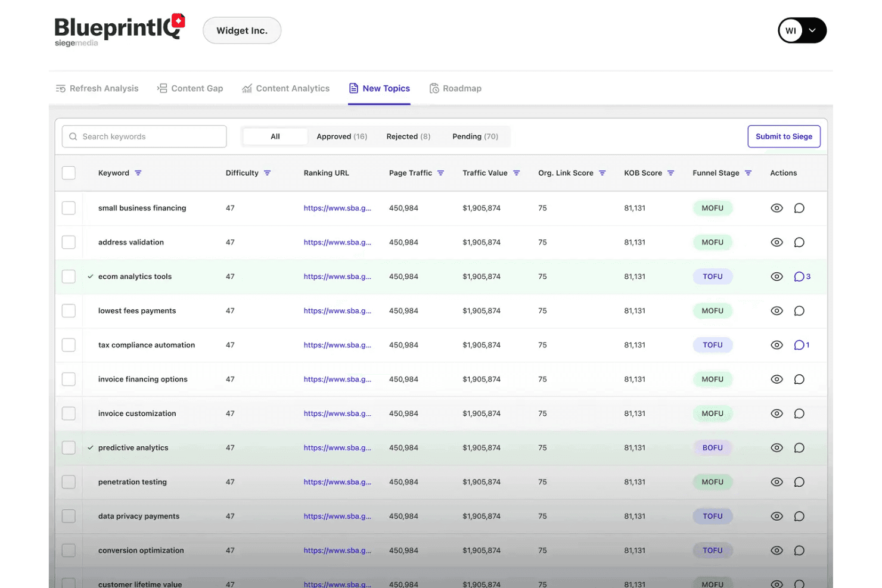
Task: View the 1 comment on tax compliance automation
Action: coord(802,345)
